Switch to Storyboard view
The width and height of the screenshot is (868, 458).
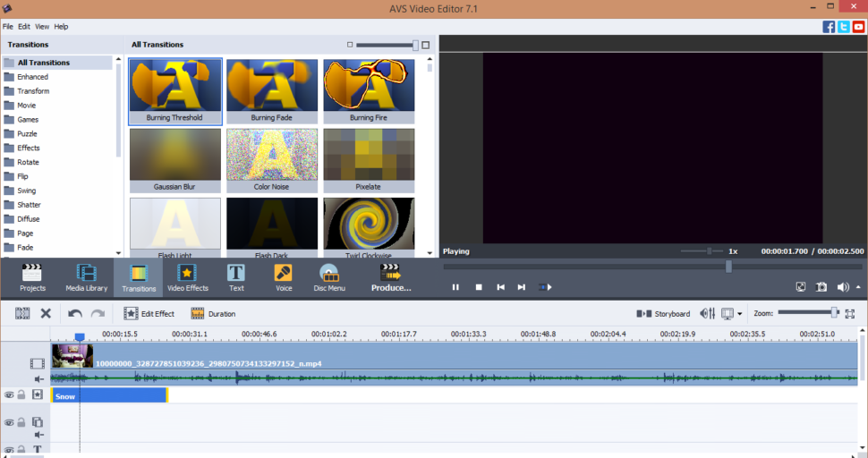pos(663,314)
